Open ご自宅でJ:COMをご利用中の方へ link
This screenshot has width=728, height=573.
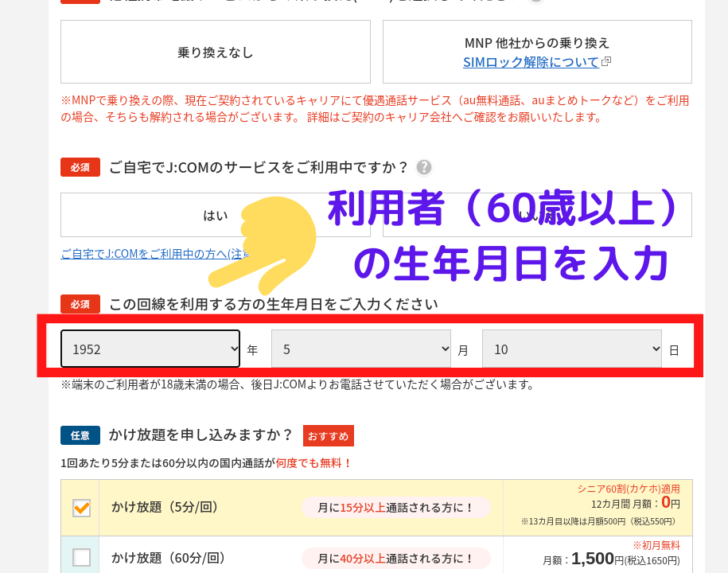tap(151, 254)
